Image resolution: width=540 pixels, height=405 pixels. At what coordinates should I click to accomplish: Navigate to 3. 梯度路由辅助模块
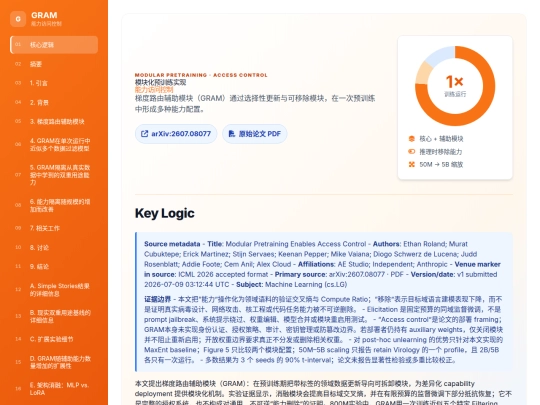[54, 122]
